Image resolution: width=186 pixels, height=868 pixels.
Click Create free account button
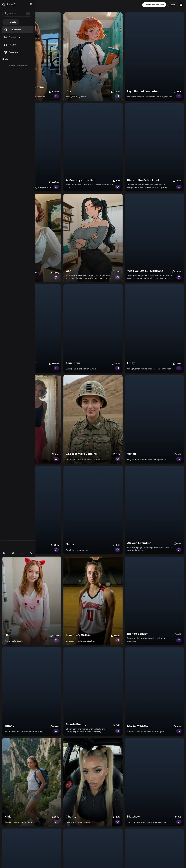pos(154,5)
